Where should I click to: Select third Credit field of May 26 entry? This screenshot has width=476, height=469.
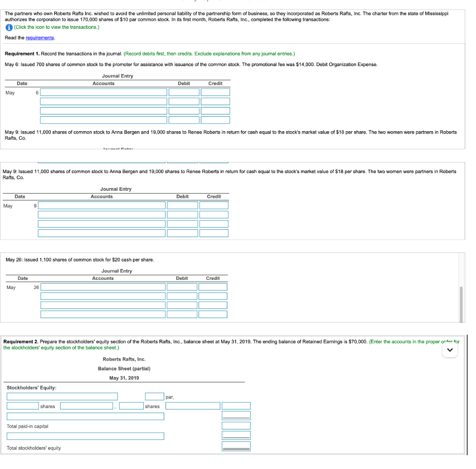(213, 305)
